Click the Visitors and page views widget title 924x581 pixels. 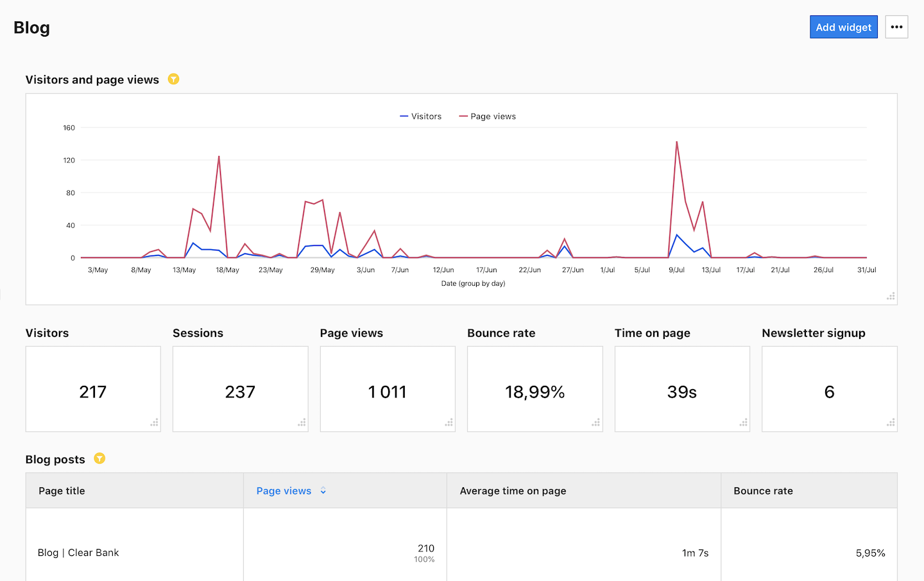pos(92,80)
